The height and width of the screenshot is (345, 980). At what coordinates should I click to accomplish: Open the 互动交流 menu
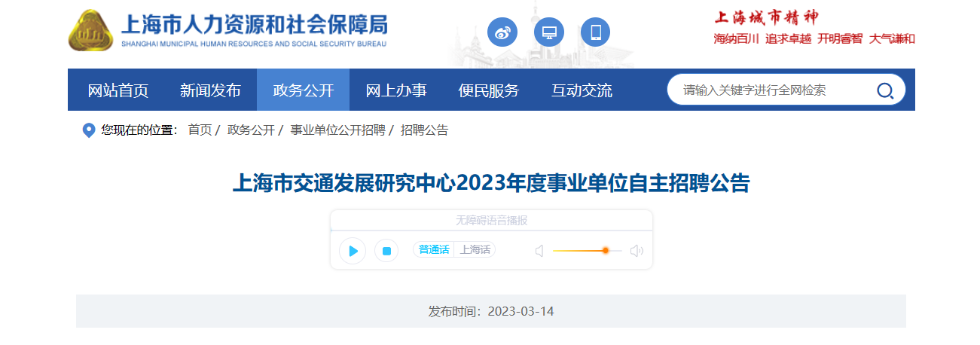[582, 90]
